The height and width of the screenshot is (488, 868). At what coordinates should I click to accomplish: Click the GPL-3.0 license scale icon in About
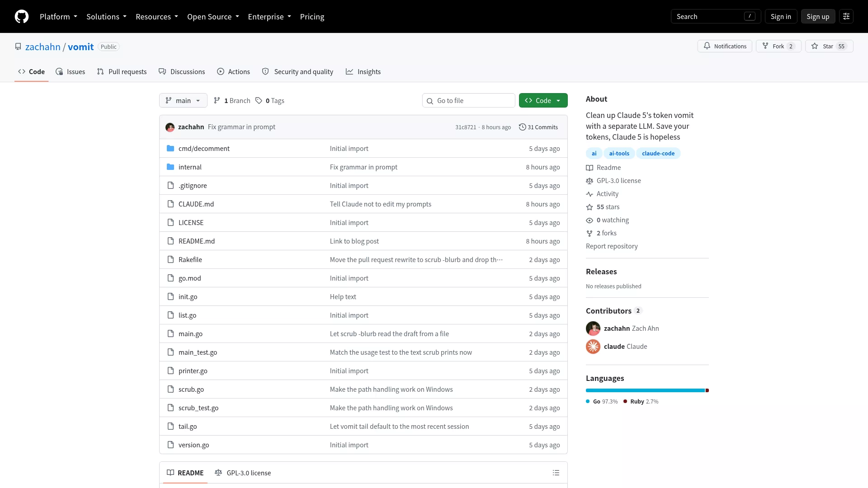tap(590, 181)
